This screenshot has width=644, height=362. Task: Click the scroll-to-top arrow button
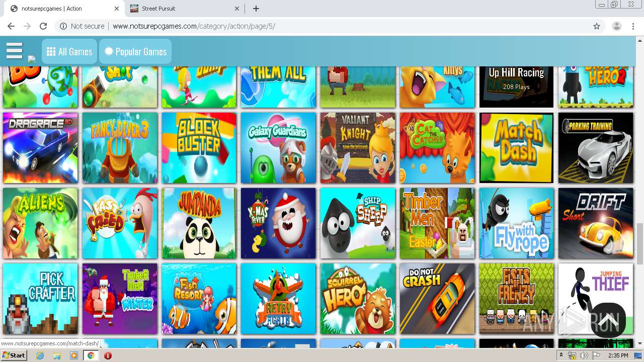[x=608, y=320]
